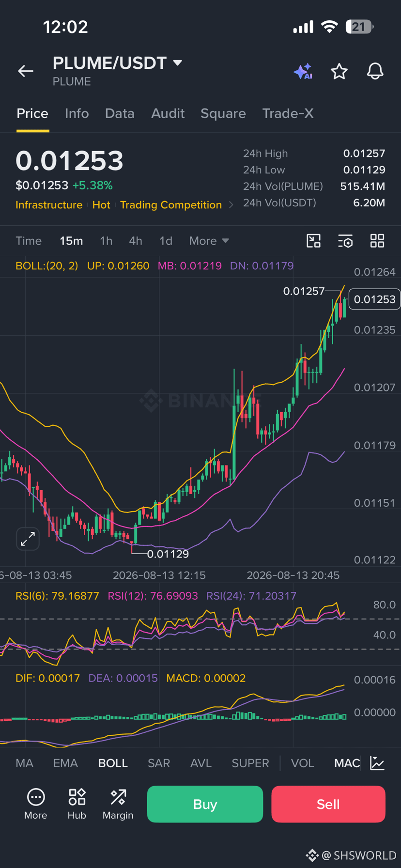Tap the DN: 0.01179 Bollinger value

(x=262, y=266)
